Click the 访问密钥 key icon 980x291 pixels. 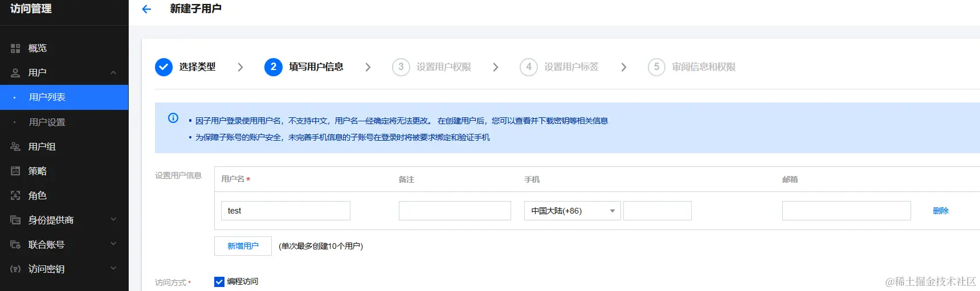tap(15, 269)
